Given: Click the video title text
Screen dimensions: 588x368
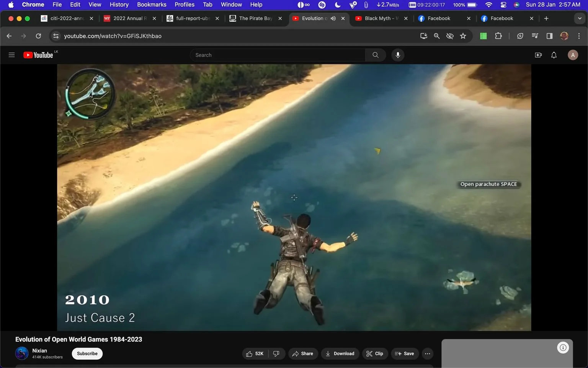Looking at the screenshot, I should 78,339.
